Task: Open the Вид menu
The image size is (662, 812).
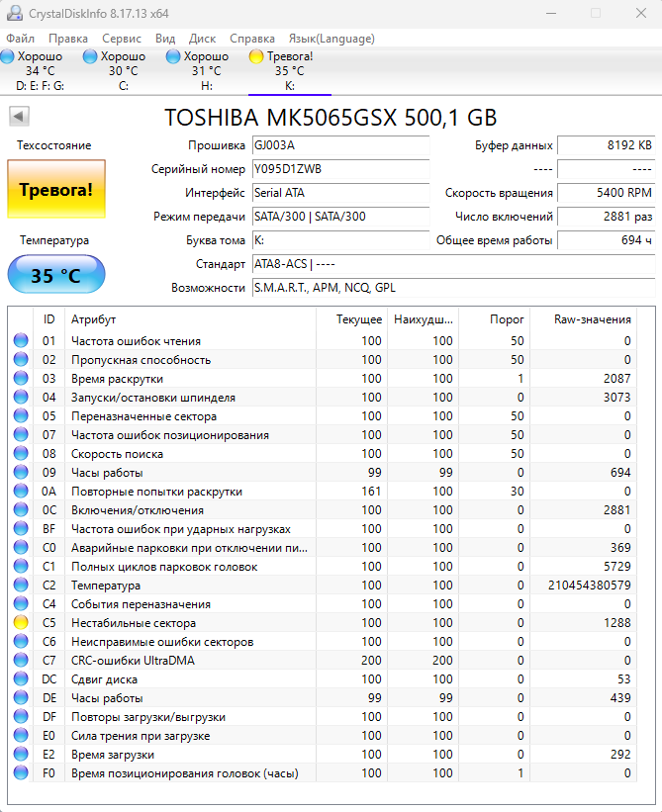Action: click(165, 39)
